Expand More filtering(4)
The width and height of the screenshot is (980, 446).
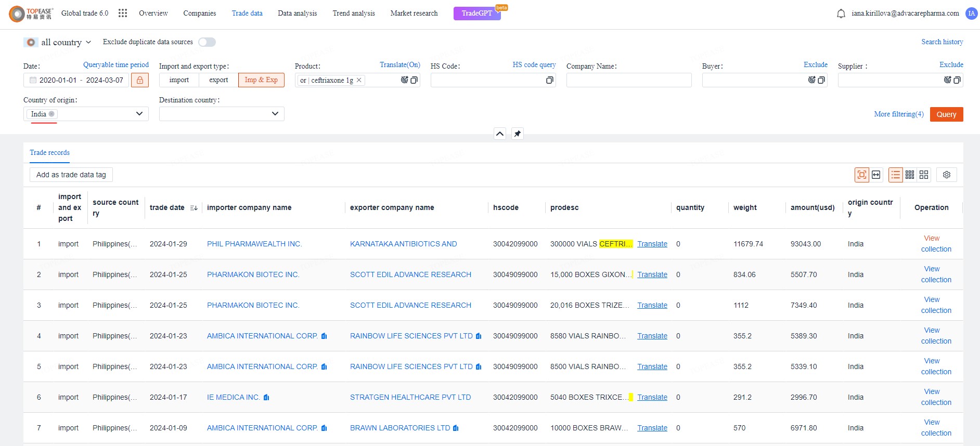pyautogui.click(x=899, y=114)
